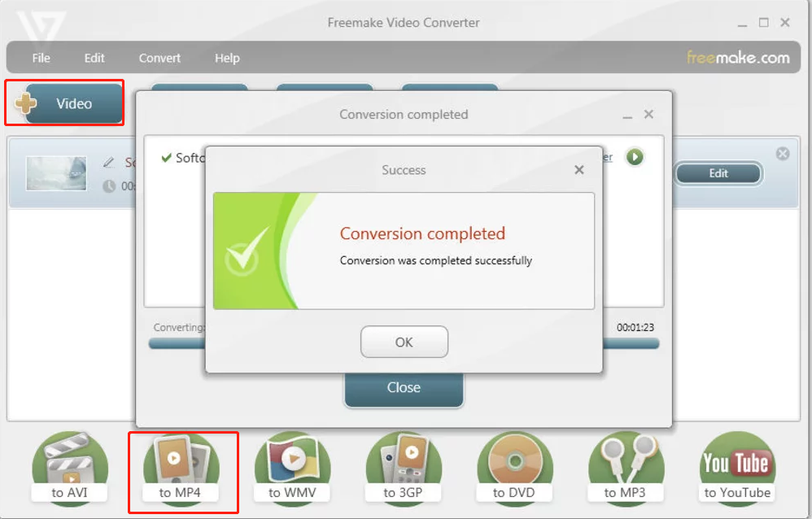Play converted file with green arrow icon
This screenshot has height=519, width=812.
(x=635, y=156)
